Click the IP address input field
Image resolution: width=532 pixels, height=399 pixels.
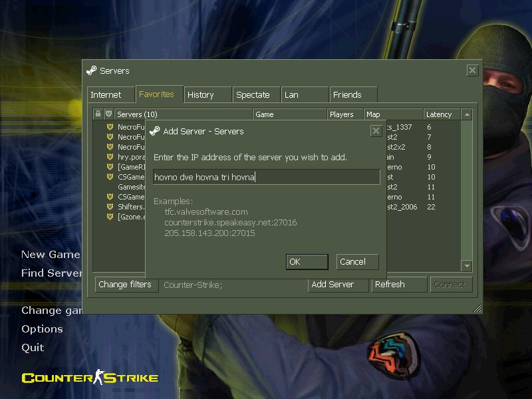(266, 177)
